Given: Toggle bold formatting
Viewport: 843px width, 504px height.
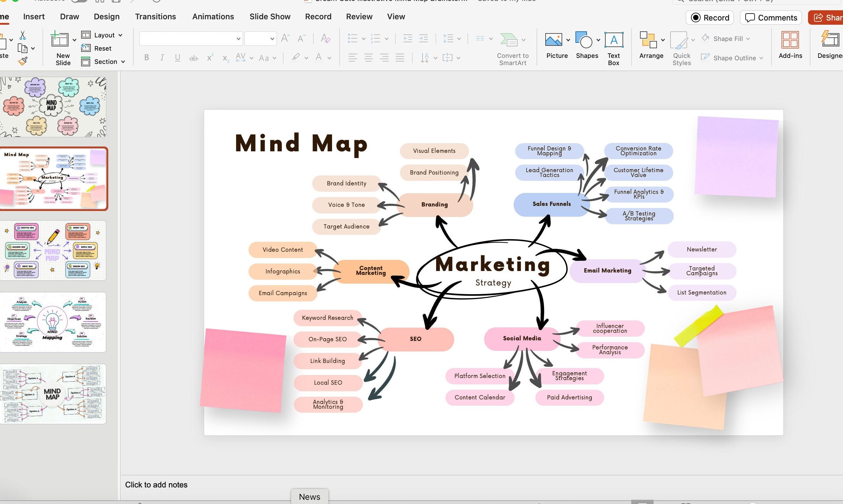Looking at the screenshot, I should tap(147, 57).
